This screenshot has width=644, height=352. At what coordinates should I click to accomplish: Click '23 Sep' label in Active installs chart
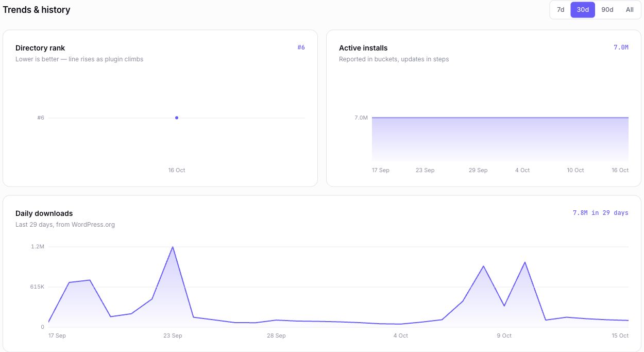[x=425, y=170]
